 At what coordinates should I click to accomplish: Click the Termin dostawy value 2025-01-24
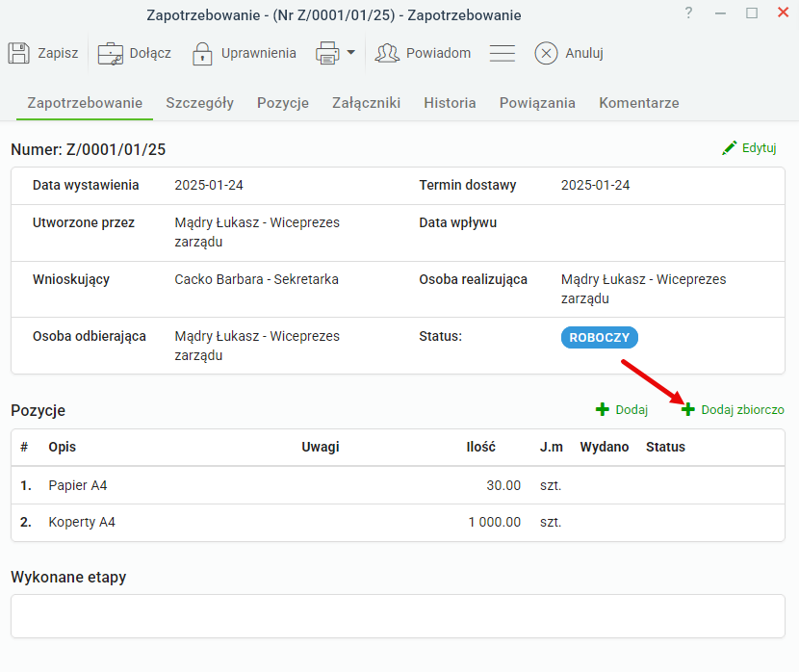click(596, 185)
